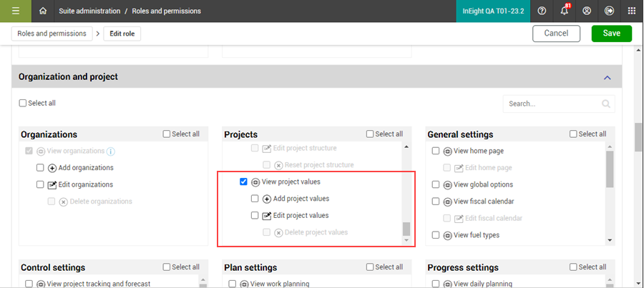
Task: Cancel editing the role
Action: [x=556, y=34]
